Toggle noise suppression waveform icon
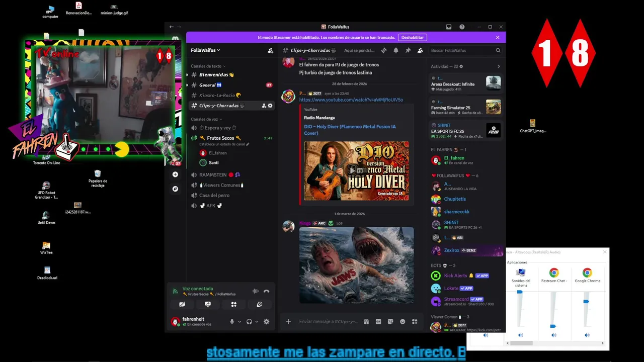This screenshot has height=362, width=644. click(x=256, y=291)
